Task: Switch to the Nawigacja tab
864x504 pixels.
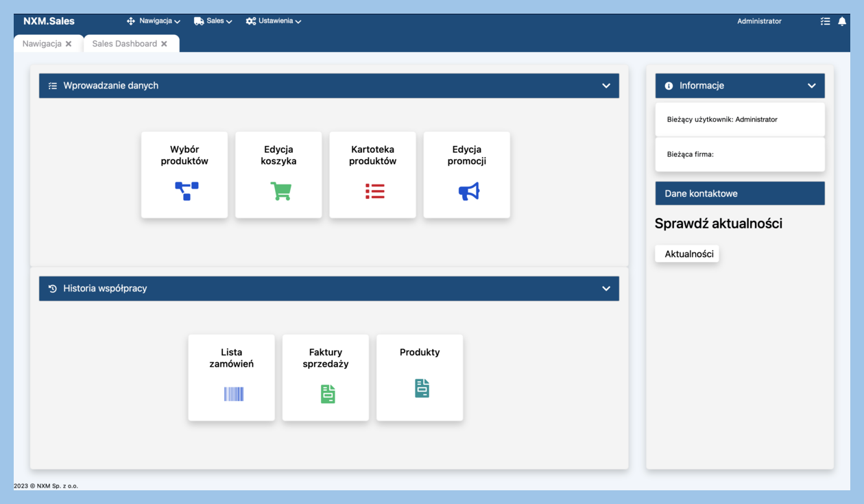Action: (42, 44)
